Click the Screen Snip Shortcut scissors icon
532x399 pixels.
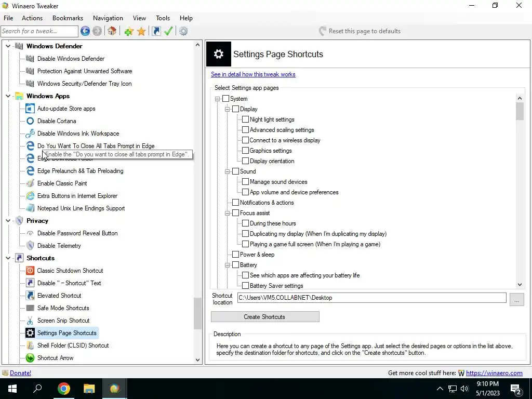[30, 320]
